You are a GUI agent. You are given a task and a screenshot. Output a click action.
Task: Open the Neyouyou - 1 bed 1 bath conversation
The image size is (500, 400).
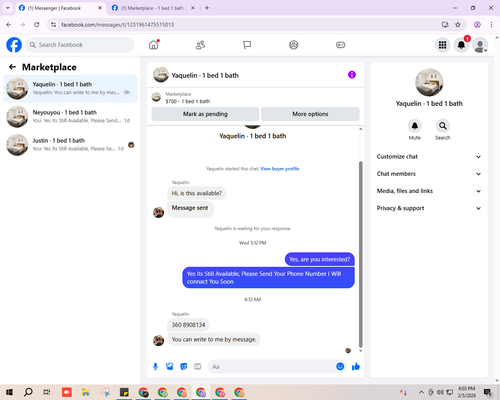click(x=70, y=117)
